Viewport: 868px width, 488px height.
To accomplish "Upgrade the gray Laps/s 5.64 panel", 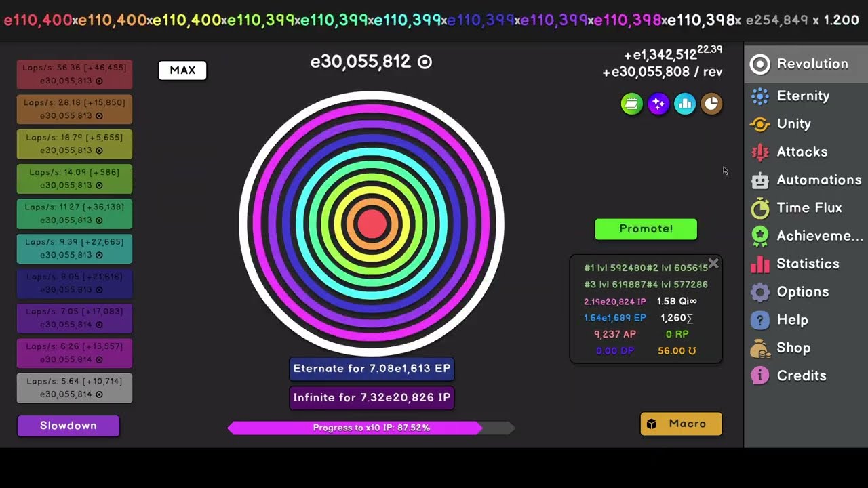I will coord(75,388).
